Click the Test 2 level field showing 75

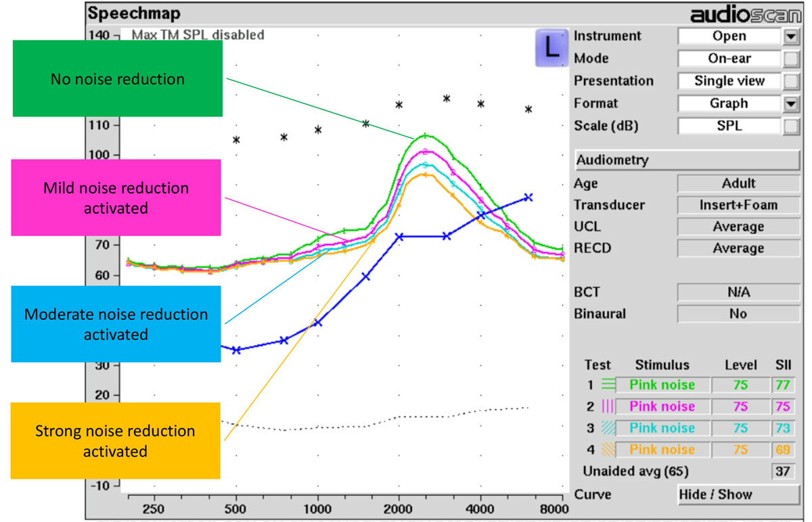click(740, 406)
